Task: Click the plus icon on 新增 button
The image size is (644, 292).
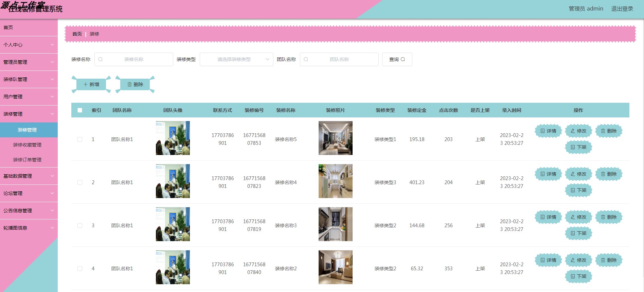Action: [86, 84]
